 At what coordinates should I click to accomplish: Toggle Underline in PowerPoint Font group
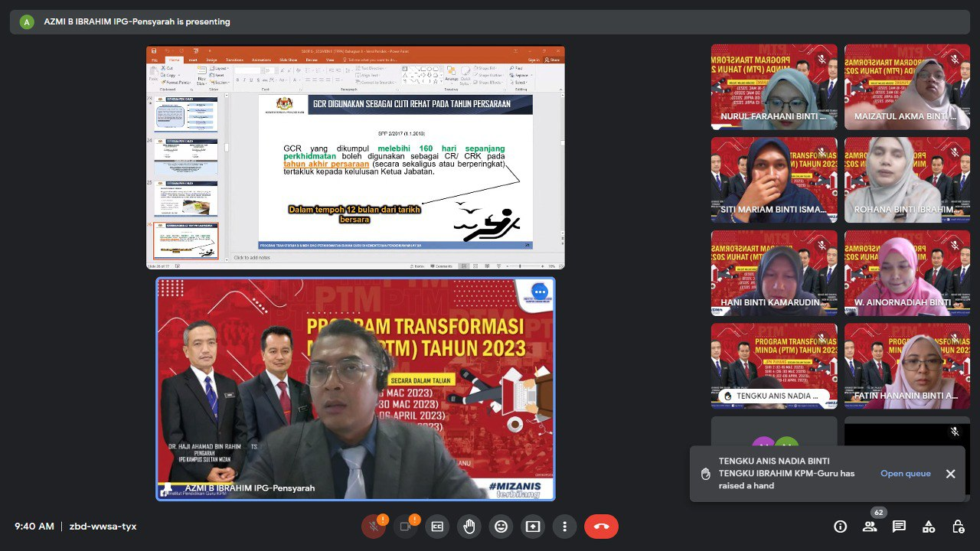pyautogui.click(x=251, y=80)
